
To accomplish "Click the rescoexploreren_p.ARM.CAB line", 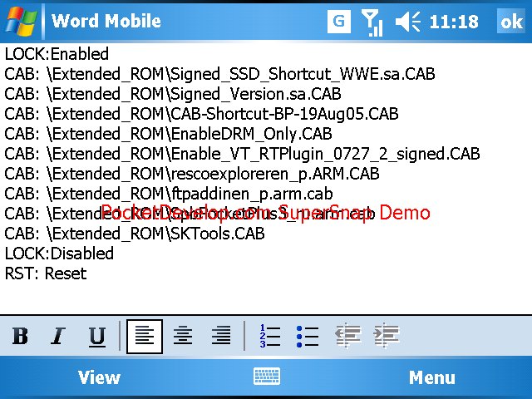I will (192, 174).
